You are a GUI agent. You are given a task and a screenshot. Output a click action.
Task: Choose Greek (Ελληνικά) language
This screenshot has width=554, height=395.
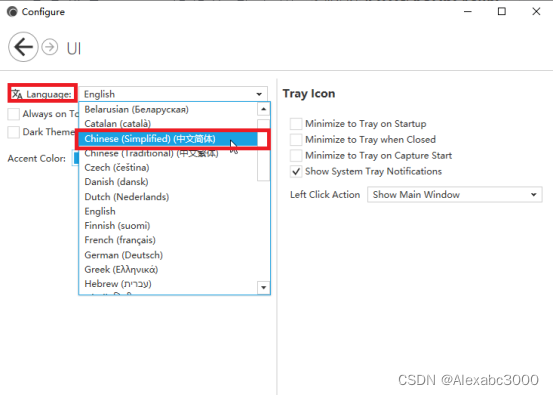point(168,270)
